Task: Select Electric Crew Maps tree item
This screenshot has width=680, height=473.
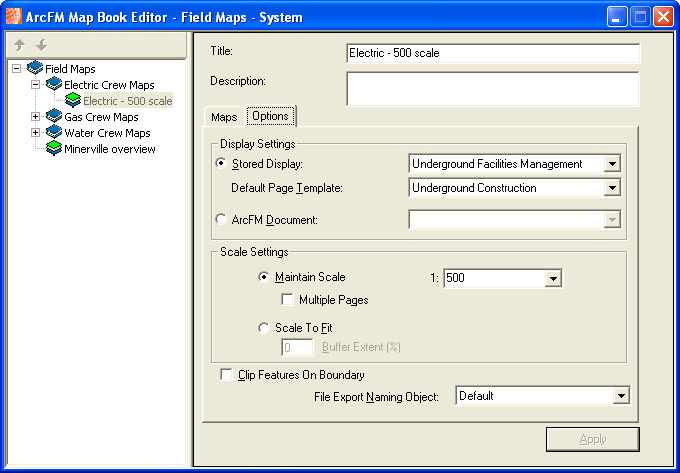Action: coord(109,85)
